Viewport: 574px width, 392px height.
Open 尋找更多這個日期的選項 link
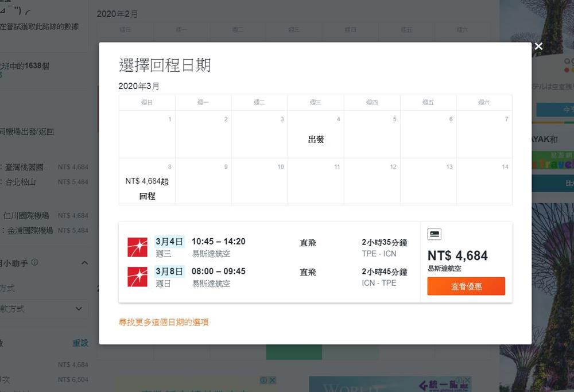[164, 322]
